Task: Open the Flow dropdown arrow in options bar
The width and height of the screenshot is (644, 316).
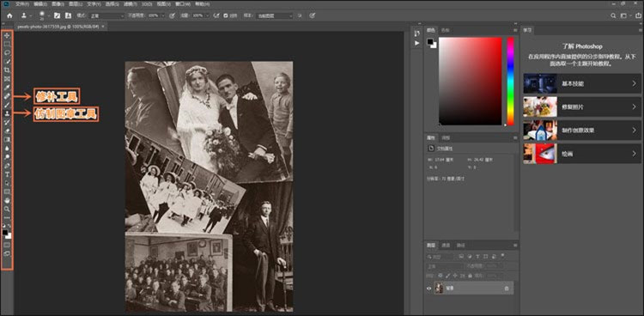Action: (208, 15)
